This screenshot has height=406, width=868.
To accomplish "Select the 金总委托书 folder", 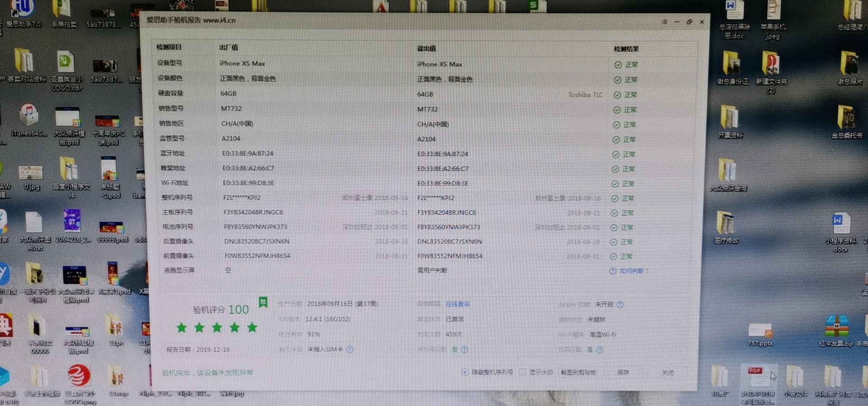I will 846,121.
